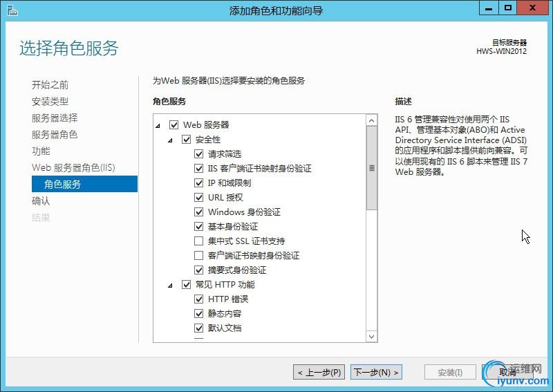Enable 集中式 SSL 证书支持 checkbox
553x392 pixels.
pyautogui.click(x=199, y=241)
